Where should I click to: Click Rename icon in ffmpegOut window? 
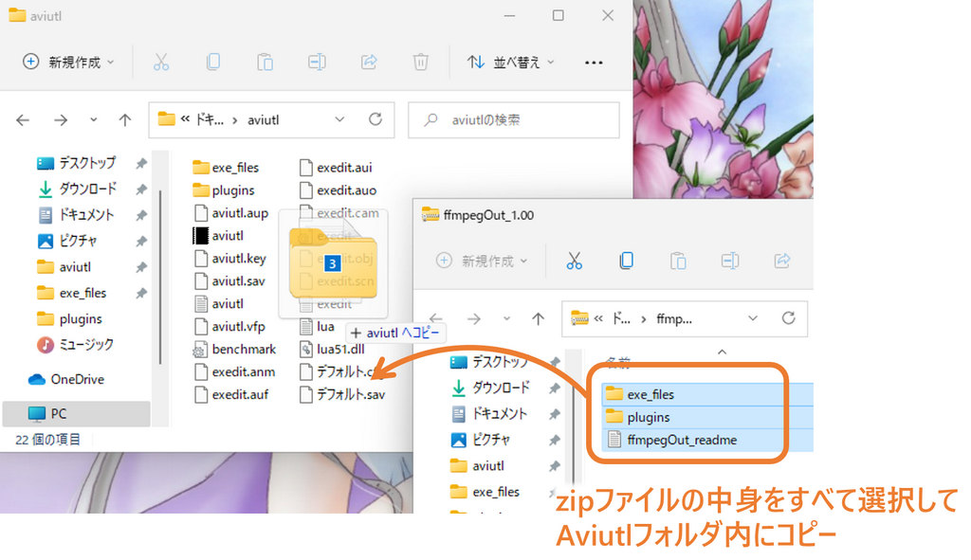(x=730, y=261)
